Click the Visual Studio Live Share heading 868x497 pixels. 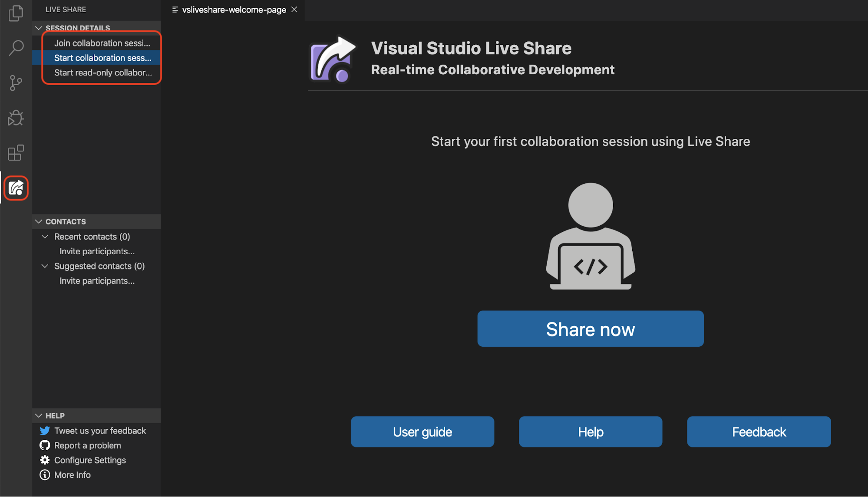tap(471, 48)
